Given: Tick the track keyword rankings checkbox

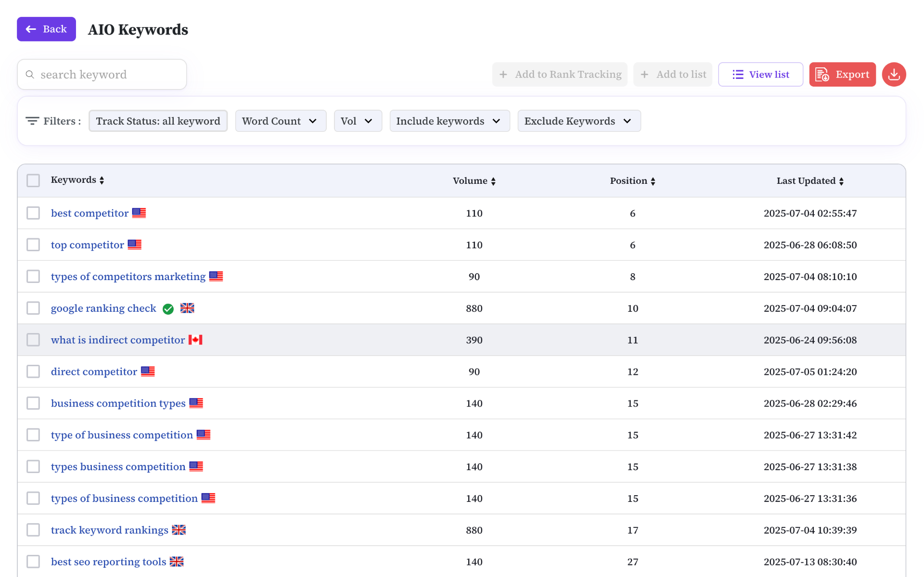Looking at the screenshot, I should click(33, 530).
